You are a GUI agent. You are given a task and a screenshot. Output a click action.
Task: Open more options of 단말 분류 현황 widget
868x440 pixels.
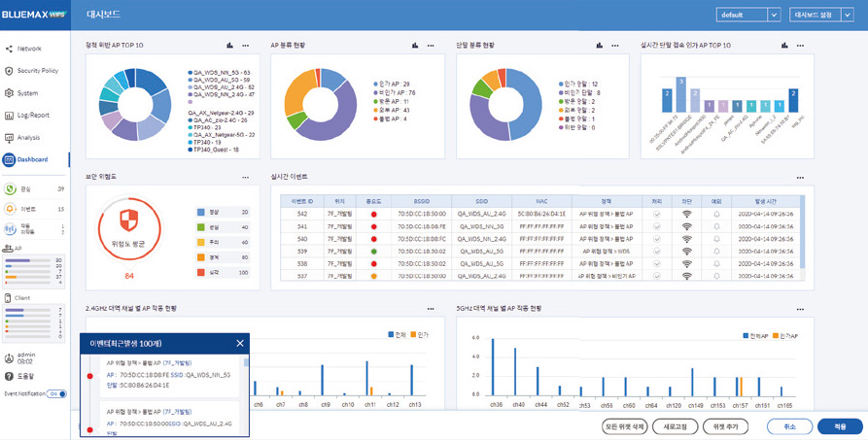click(615, 46)
